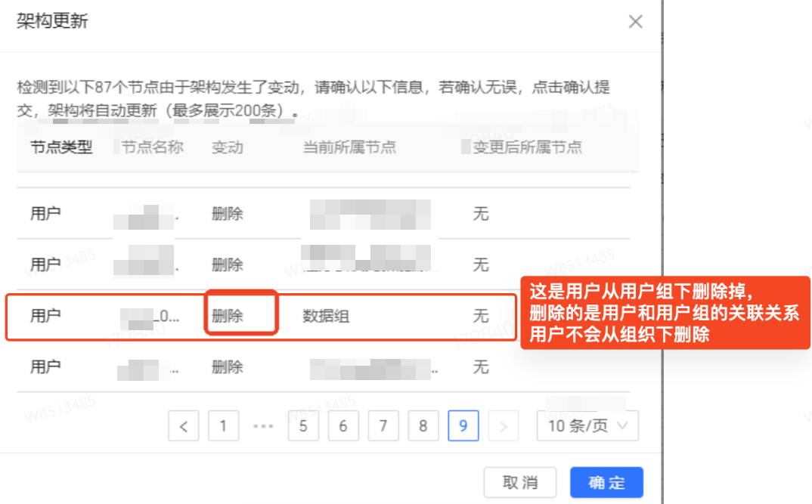Go to page 5

(303, 426)
